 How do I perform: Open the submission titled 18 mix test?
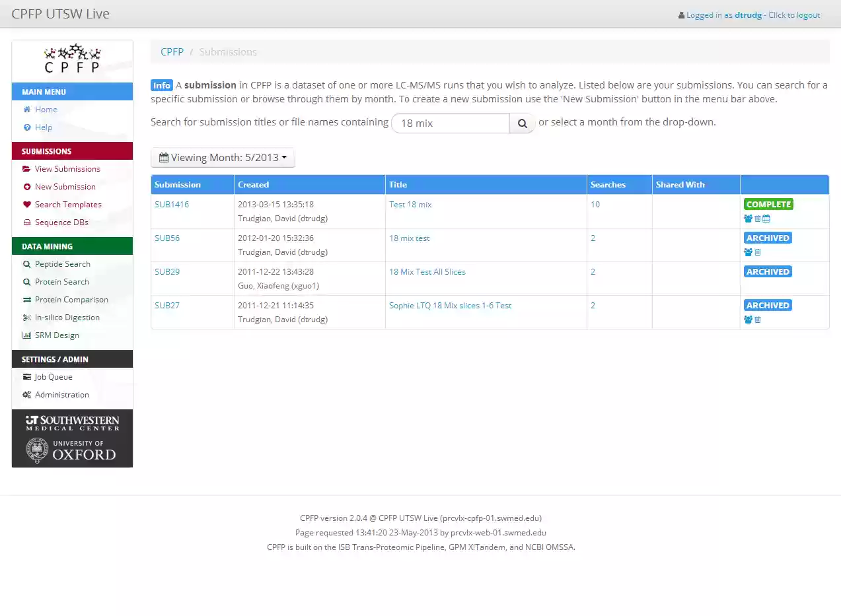coord(409,238)
